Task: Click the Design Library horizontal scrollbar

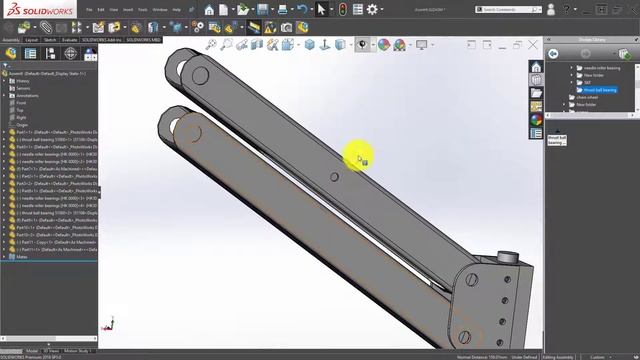Action: [x=591, y=115]
